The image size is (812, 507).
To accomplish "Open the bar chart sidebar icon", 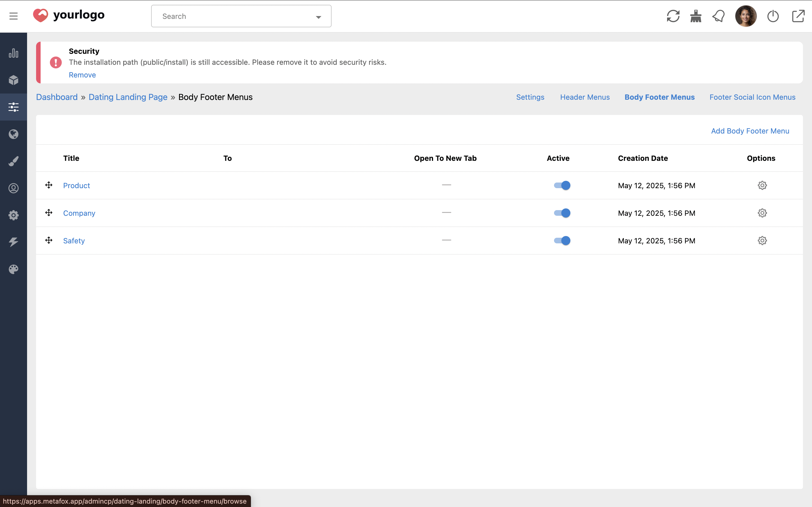I will 14,53.
